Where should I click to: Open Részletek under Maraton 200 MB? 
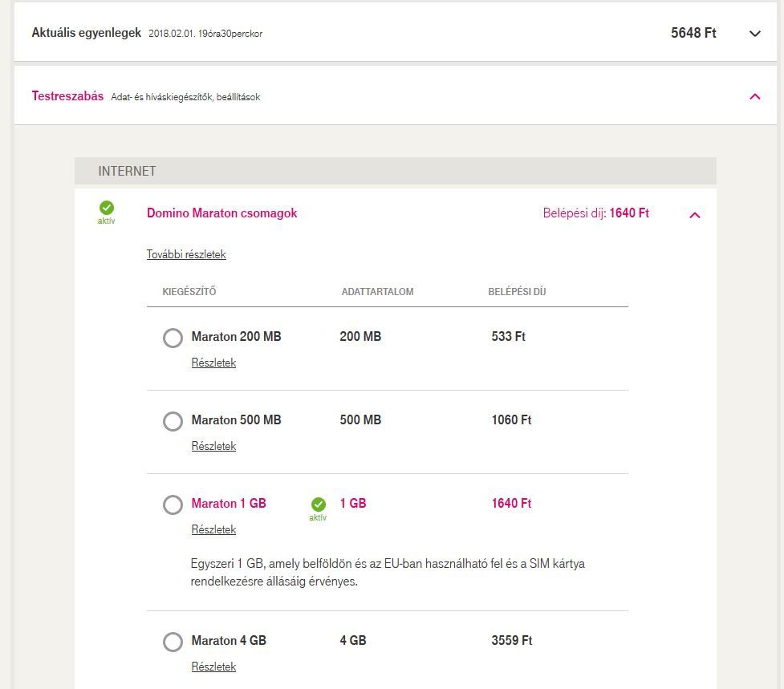pyautogui.click(x=213, y=363)
